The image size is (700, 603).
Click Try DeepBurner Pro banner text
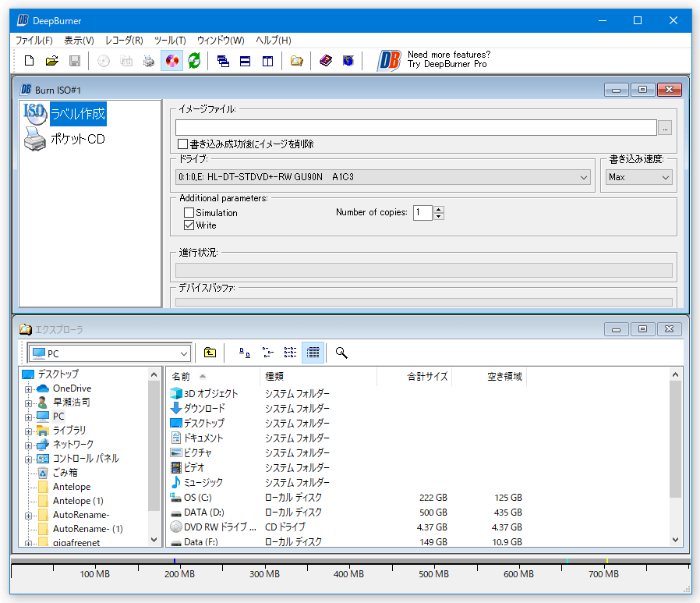(447, 64)
